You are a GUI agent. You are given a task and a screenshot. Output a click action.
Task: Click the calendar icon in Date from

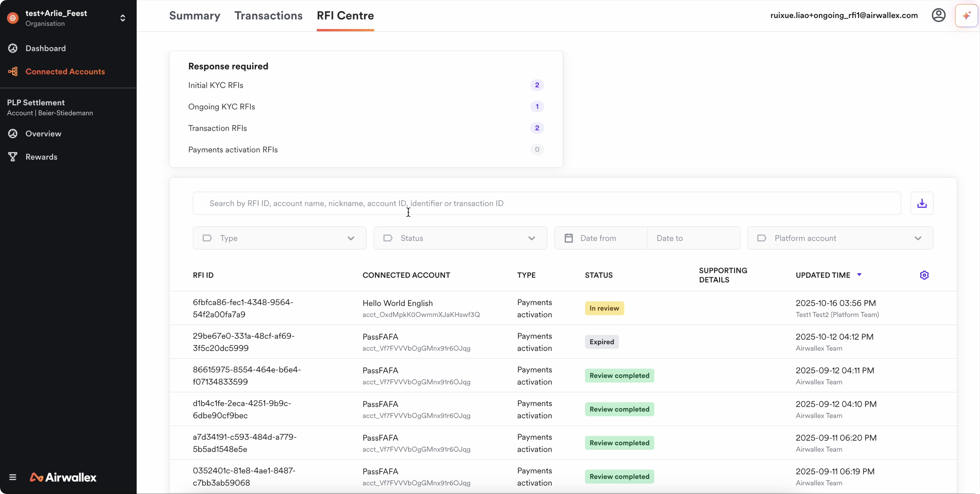tap(568, 238)
